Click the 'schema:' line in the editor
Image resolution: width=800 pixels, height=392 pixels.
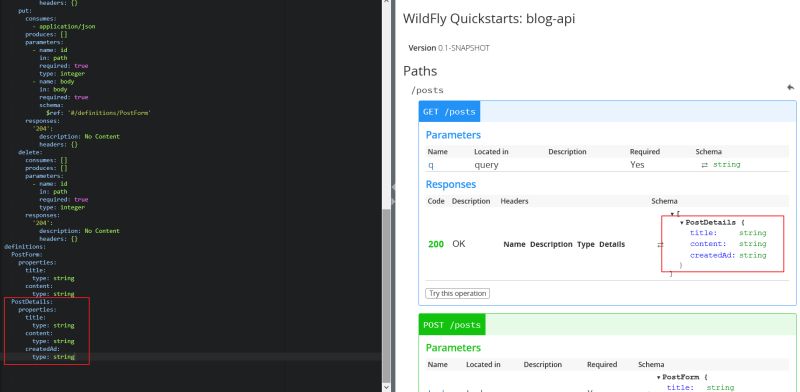pyautogui.click(x=51, y=105)
